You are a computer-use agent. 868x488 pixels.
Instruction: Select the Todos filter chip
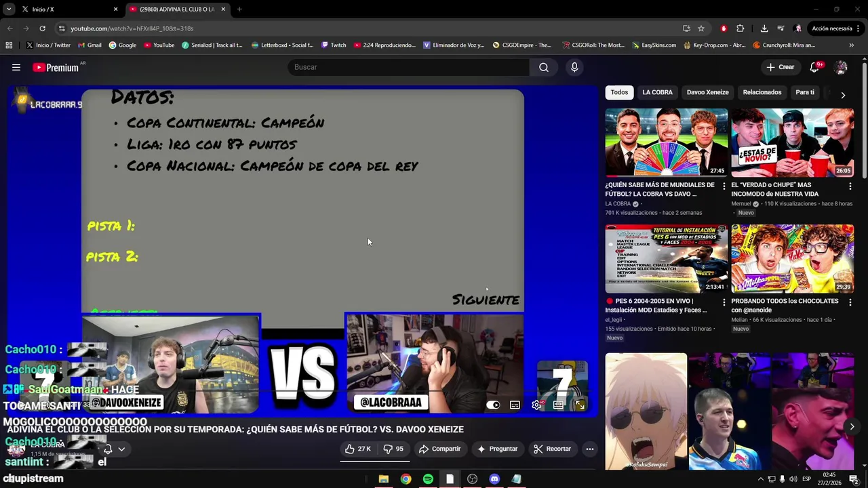point(619,92)
